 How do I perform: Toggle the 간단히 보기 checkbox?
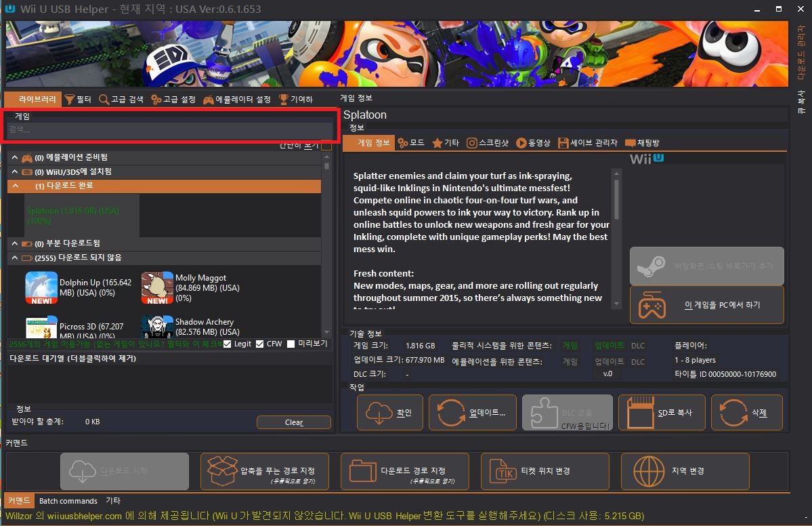point(326,146)
